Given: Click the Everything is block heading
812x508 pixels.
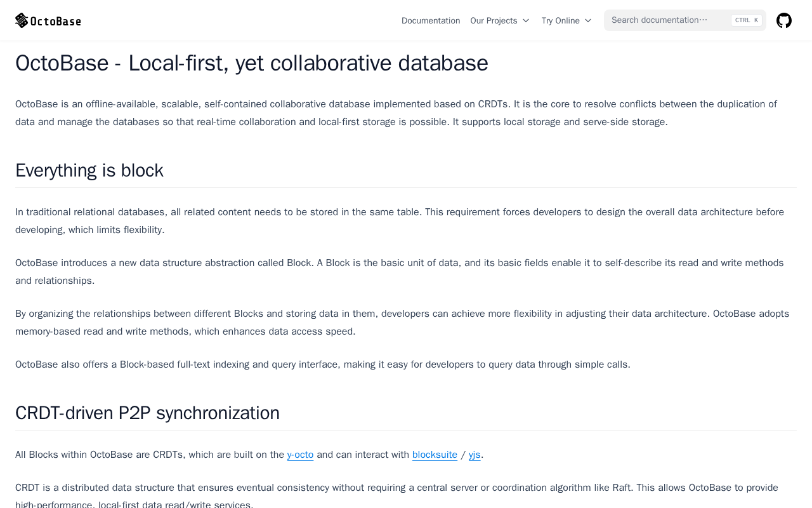Looking at the screenshot, I should [x=89, y=170].
